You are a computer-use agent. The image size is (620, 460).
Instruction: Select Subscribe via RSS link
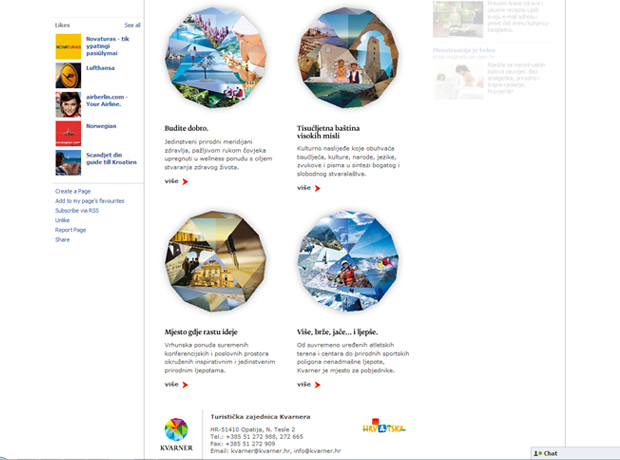[x=77, y=210]
